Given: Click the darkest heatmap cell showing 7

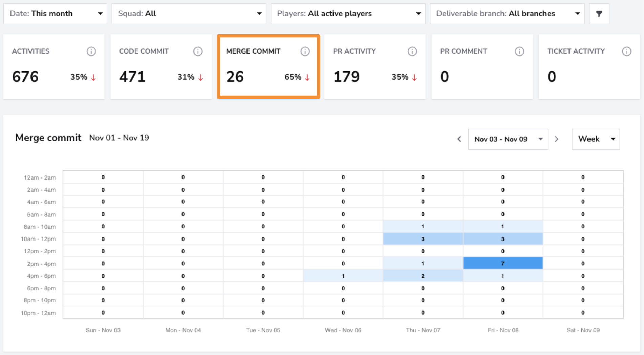Looking at the screenshot, I should [x=503, y=263].
